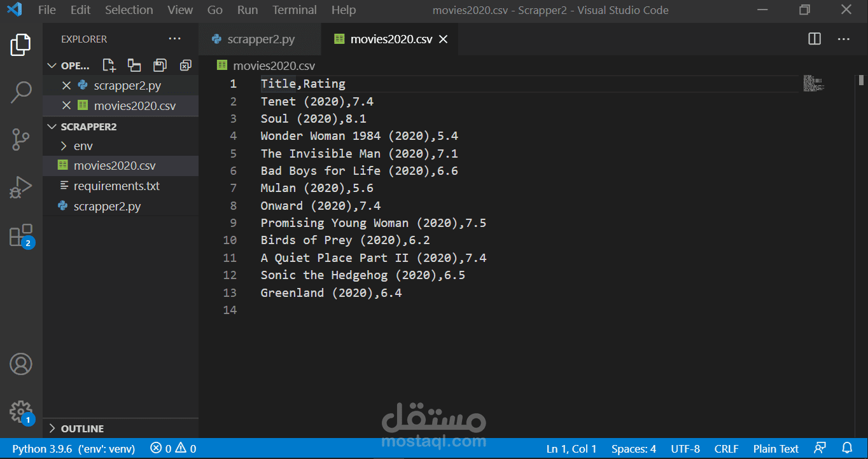Close all editors from Open Editors header

pos(185,65)
